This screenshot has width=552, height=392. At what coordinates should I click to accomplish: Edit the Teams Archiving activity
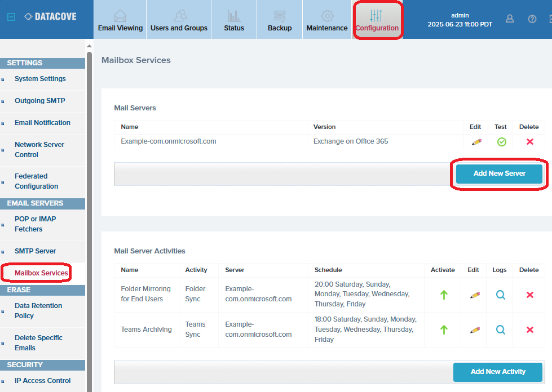(475, 330)
